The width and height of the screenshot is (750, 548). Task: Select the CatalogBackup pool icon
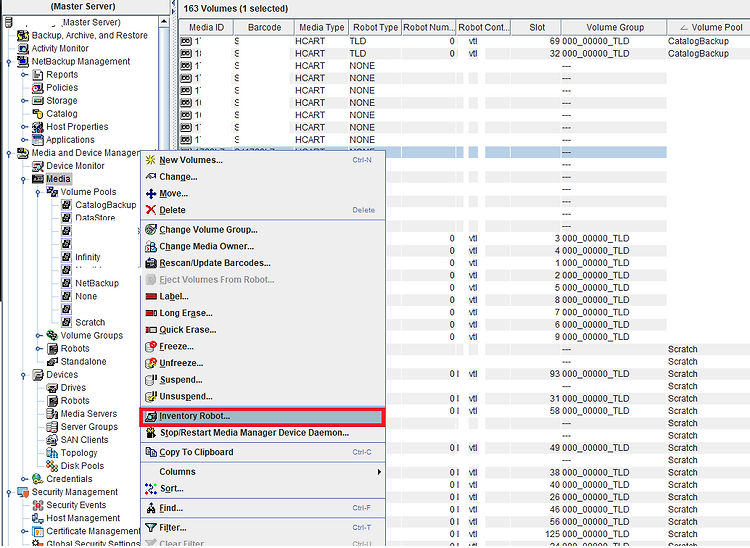[66, 205]
